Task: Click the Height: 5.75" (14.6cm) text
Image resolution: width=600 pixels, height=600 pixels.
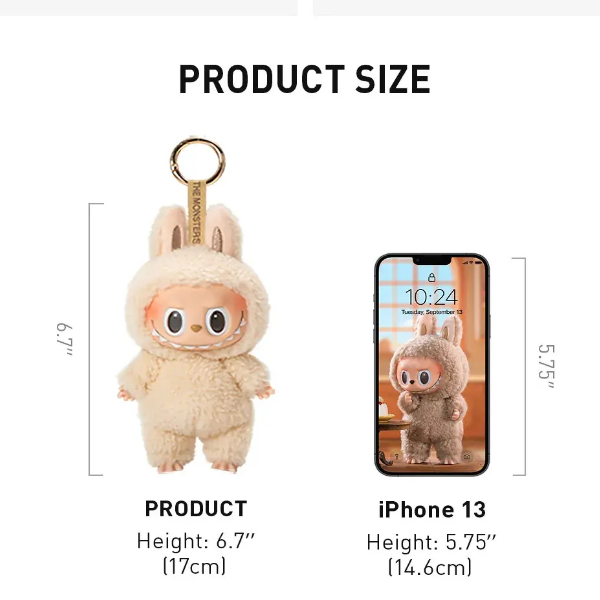Action: tap(431, 554)
